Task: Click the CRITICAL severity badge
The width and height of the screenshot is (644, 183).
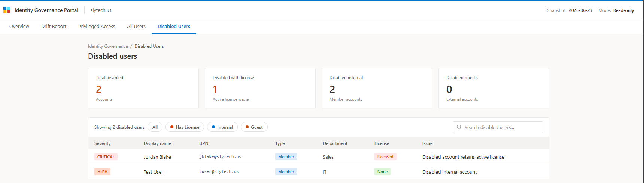Action: [x=106, y=157]
